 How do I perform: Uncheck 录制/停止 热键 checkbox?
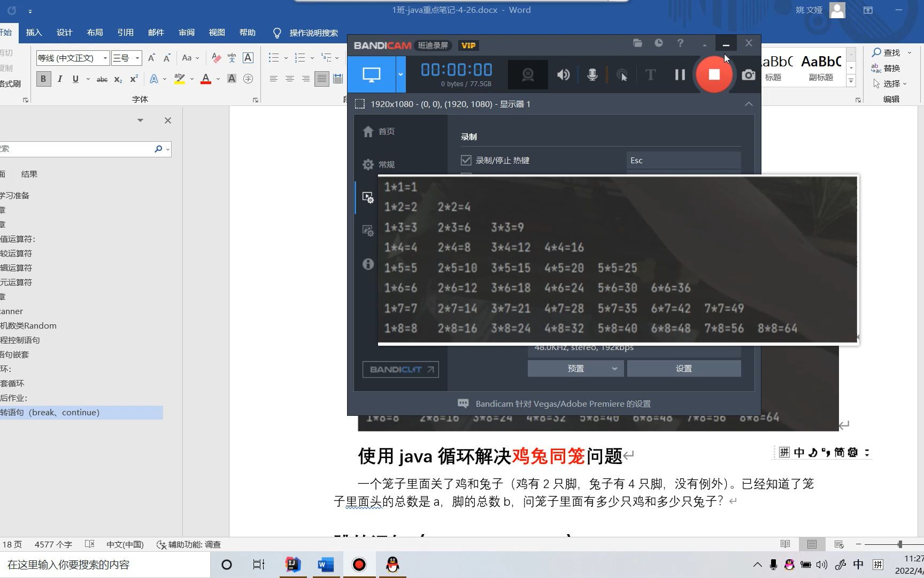[x=466, y=160]
